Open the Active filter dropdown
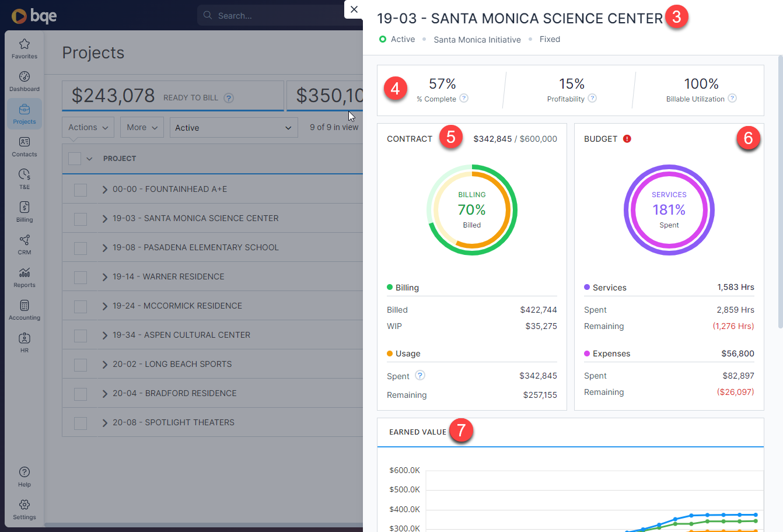This screenshot has width=783, height=532. pyautogui.click(x=233, y=128)
